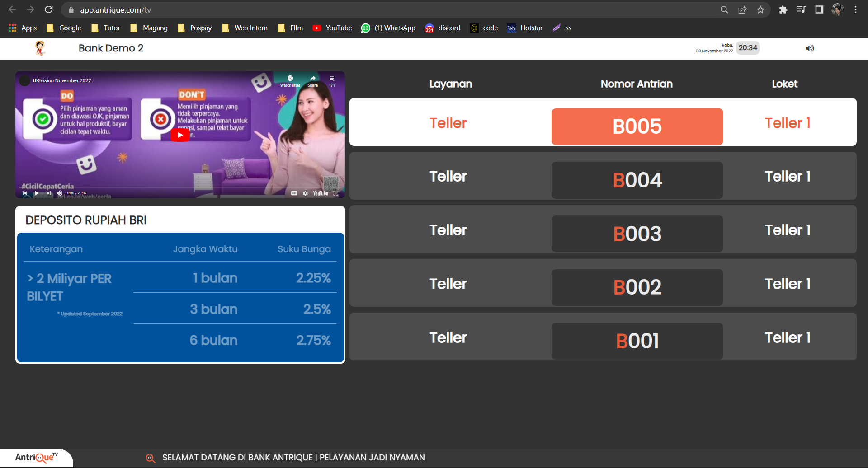
Task: Mute the video player sound
Action: (x=59, y=193)
